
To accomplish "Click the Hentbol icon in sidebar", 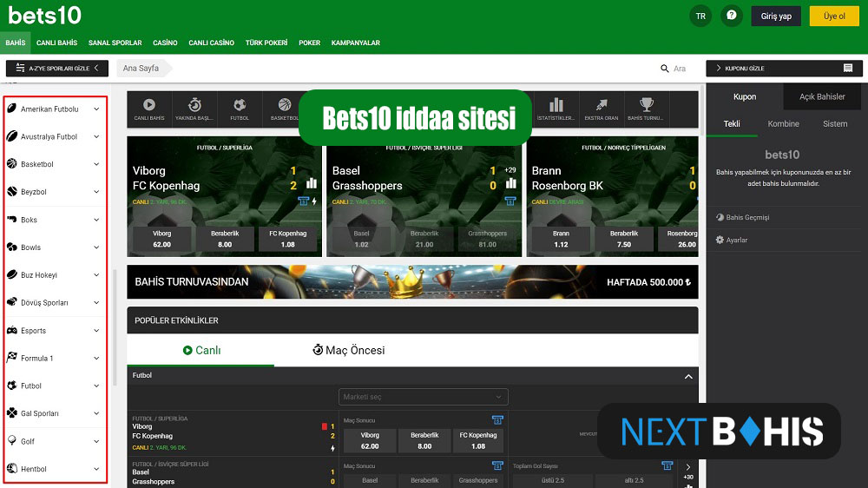I will click(12, 469).
